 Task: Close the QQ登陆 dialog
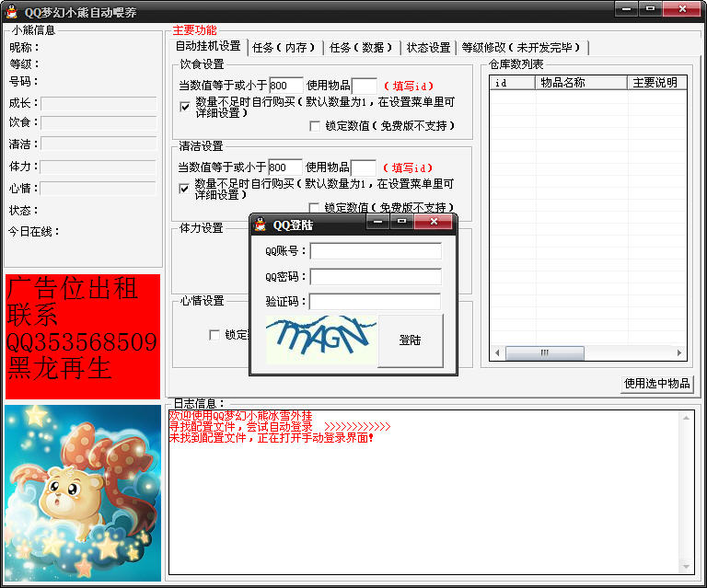pyautogui.click(x=434, y=222)
